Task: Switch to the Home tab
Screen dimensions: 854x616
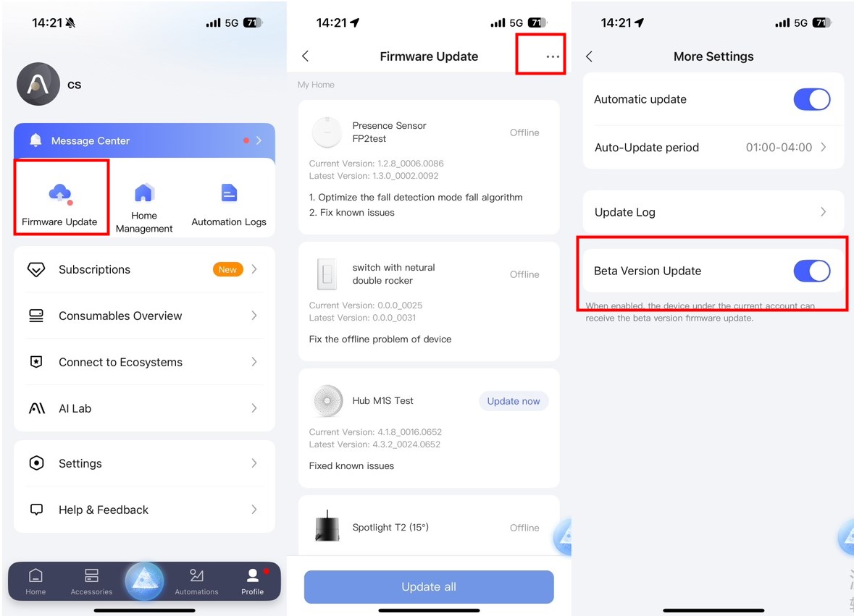Action: pyautogui.click(x=35, y=582)
